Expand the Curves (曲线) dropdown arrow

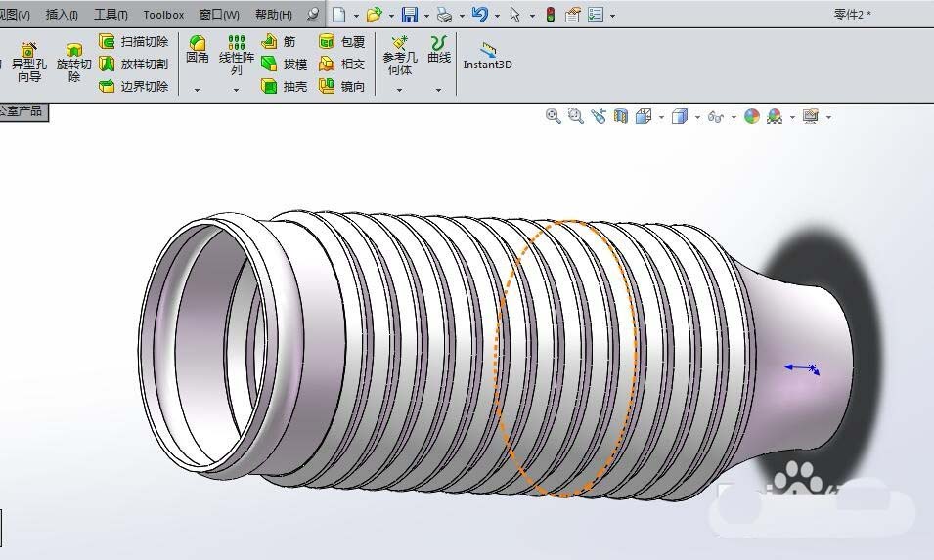[438, 90]
